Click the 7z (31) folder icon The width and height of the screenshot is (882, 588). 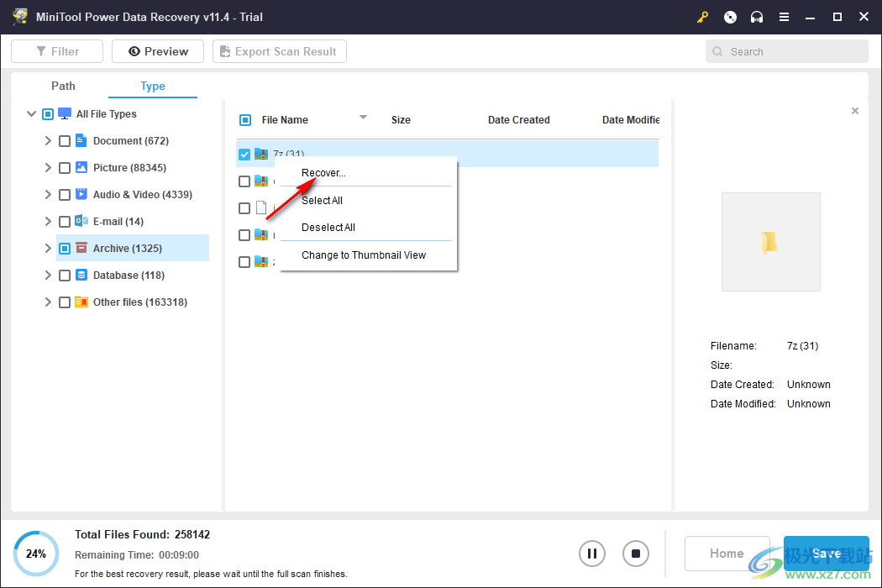coord(261,154)
